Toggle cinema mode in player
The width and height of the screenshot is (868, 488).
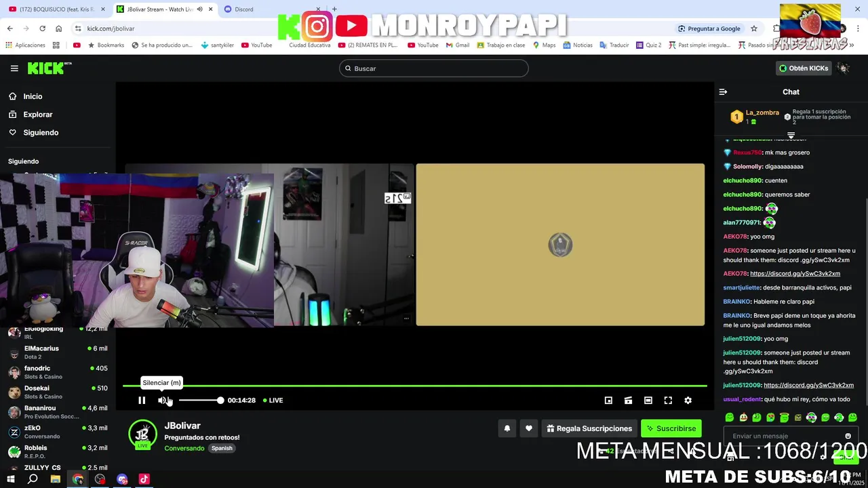pos(629,401)
